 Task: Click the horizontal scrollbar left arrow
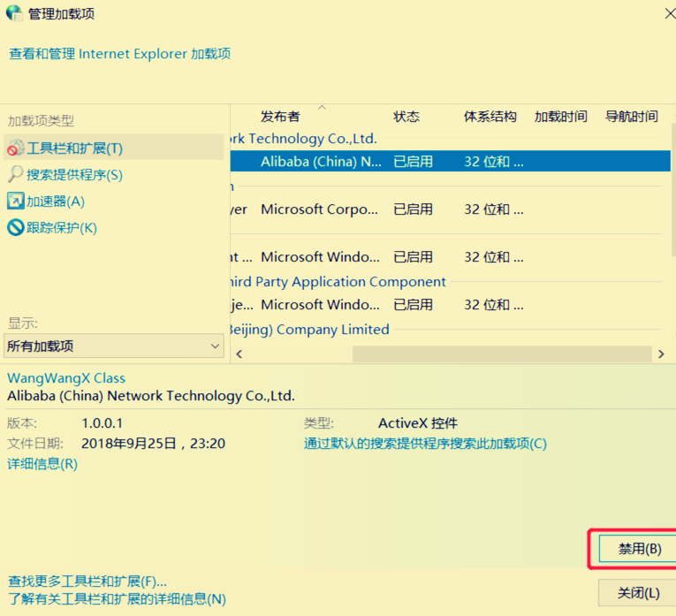tap(239, 354)
